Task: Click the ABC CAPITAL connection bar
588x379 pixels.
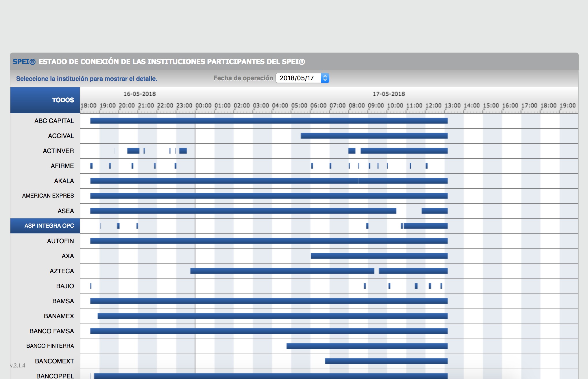Action: 269,121
